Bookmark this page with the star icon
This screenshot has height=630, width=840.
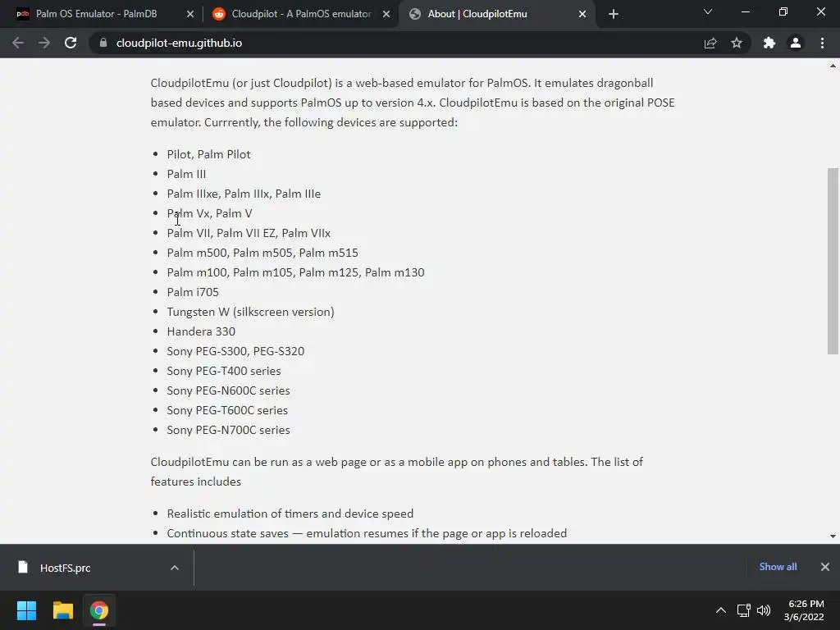point(737,43)
